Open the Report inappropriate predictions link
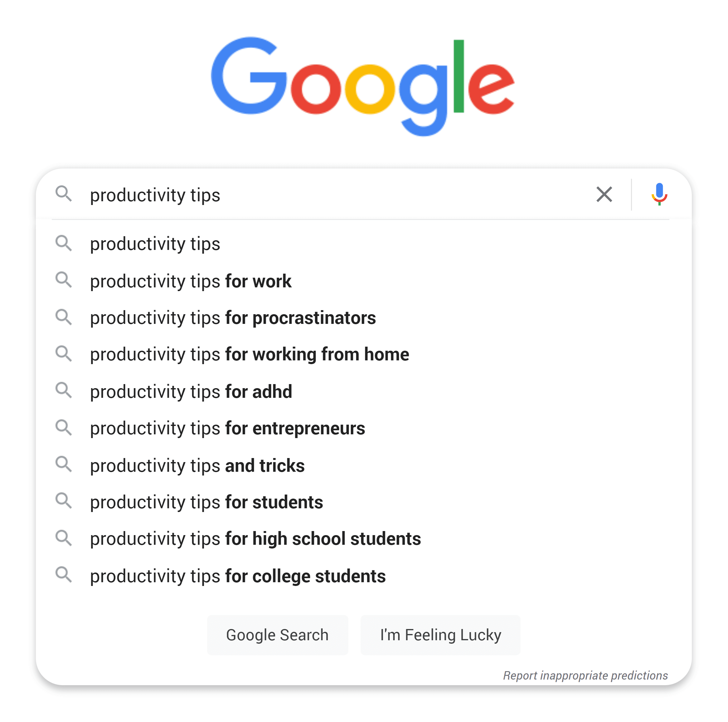Image resolution: width=728 pixels, height=722 pixels. [585, 676]
